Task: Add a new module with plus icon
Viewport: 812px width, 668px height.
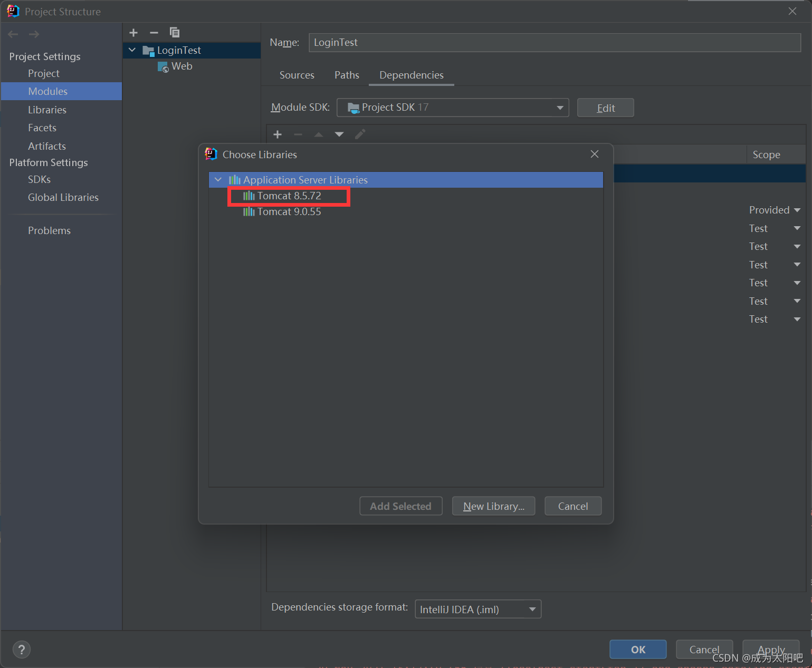Action: 133,33
